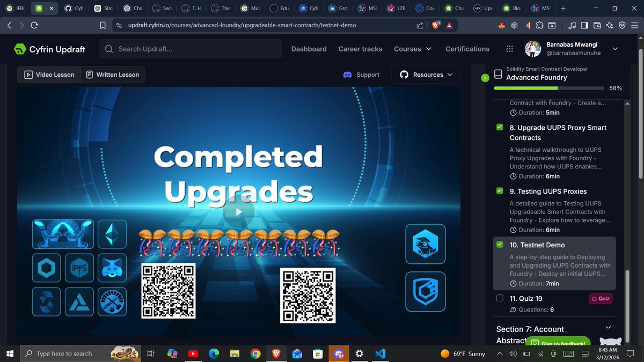Click the search magnifier icon

point(109,49)
